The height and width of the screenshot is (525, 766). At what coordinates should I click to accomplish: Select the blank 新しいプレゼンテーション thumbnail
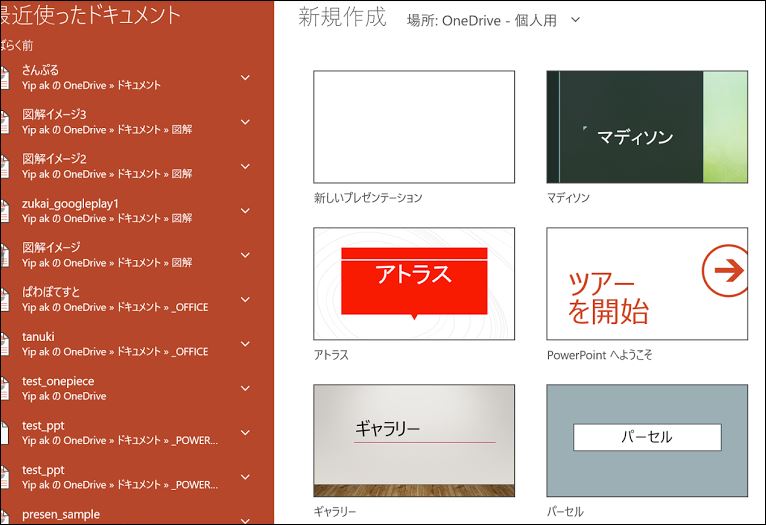(414, 127)
